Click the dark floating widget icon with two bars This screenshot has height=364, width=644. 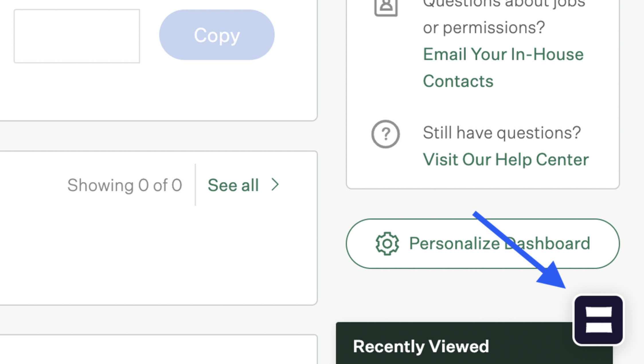(x=598, y=320)
